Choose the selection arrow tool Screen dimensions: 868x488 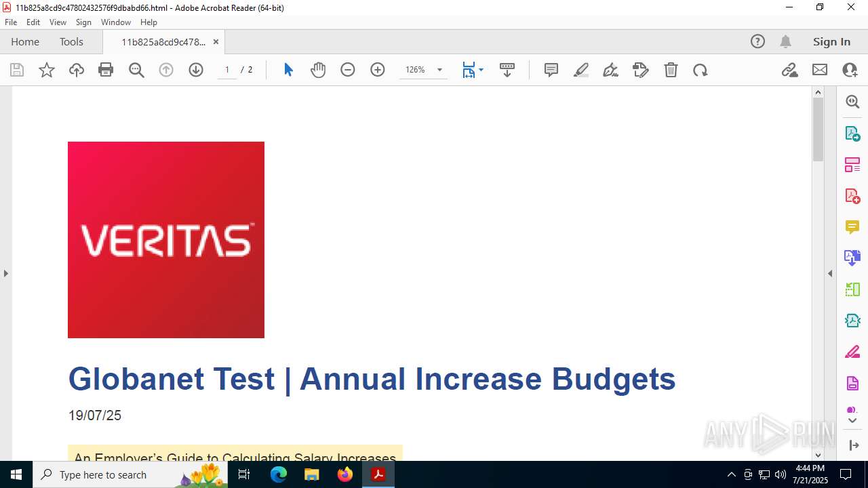click(x=288, y=70)
